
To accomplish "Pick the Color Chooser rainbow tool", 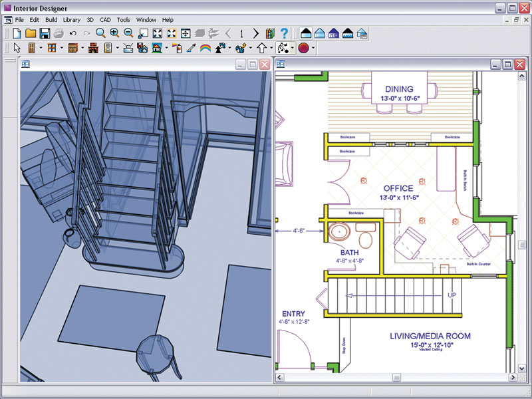I will click(x=205, y=48).
